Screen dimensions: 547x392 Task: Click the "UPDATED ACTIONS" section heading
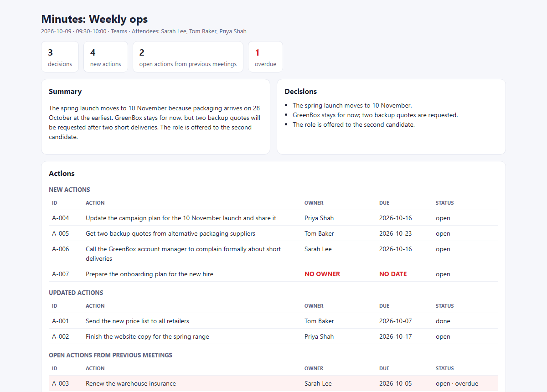[76, 293]
